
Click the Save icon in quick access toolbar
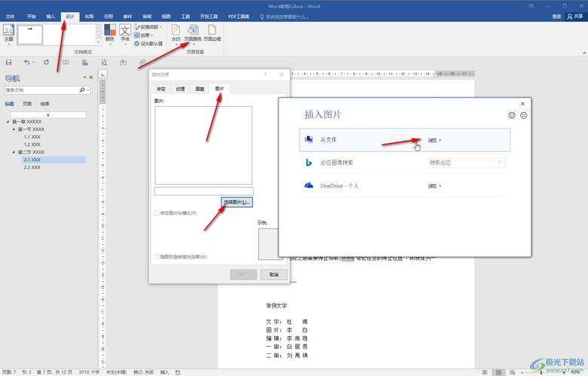(x=8, y=62)
